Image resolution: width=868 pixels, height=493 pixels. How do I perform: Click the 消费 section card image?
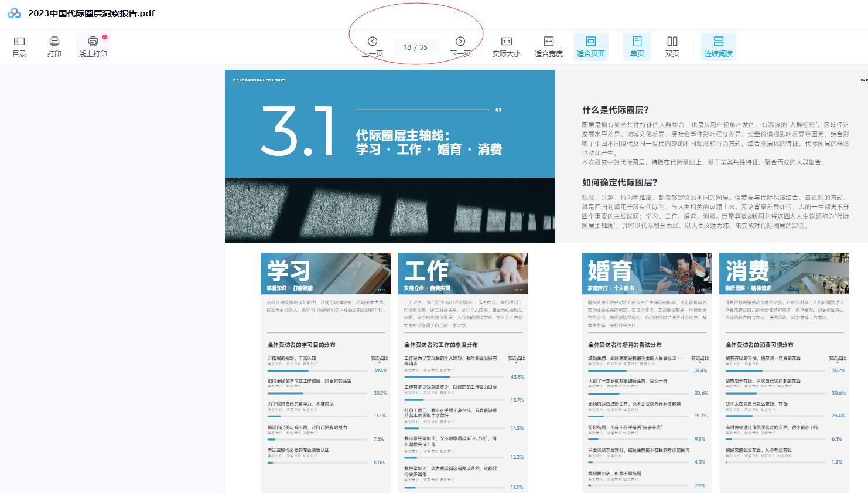tap(784, 273)
